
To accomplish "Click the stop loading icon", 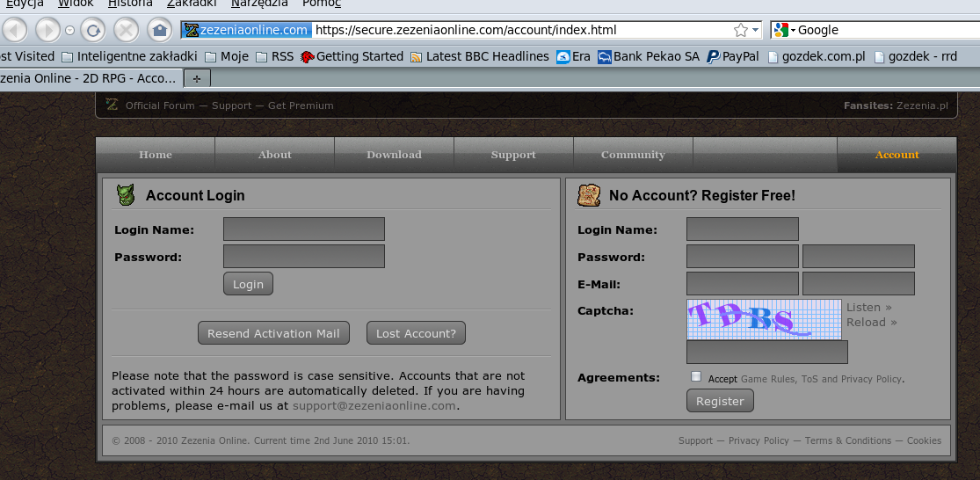I will point(127,30).
